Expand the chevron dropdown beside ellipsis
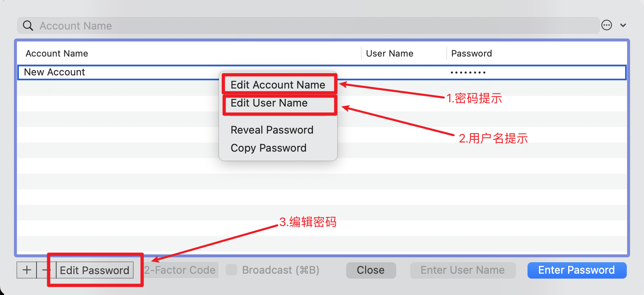 (x=623, y=25)
